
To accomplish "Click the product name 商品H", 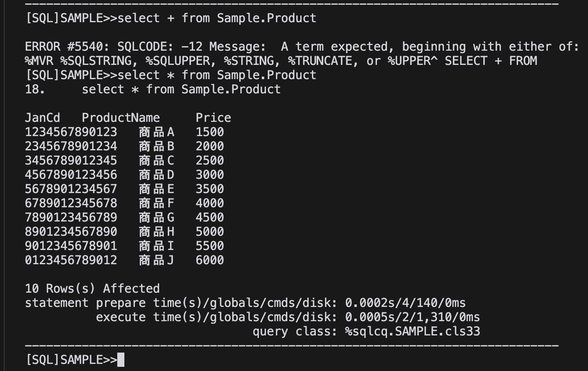I will pyautogui.click(x=156, y=232).
